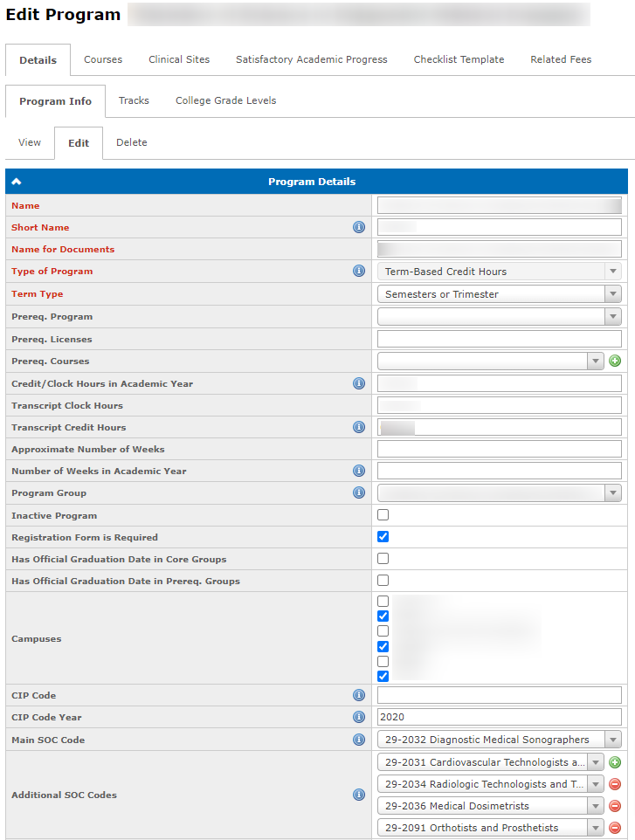This screenshot has width=635, height=840.
Task: Add a prerequisite course with green plus
Action: pos(615,361)
